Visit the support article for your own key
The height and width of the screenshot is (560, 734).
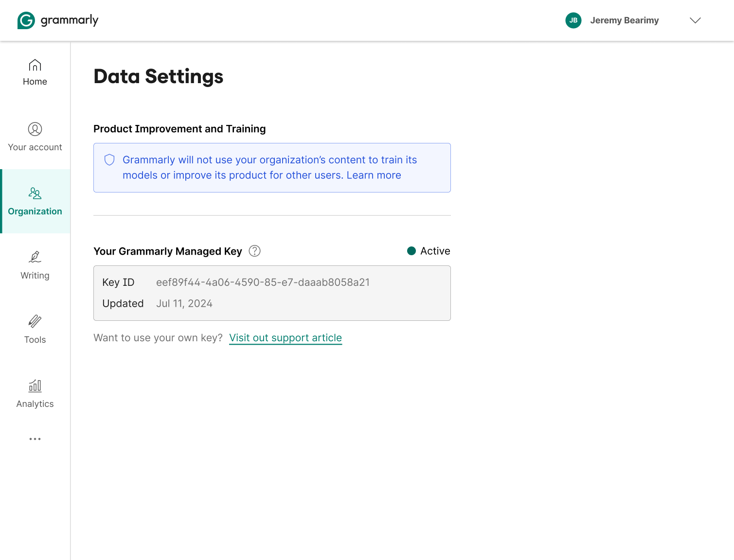point(285,337)
